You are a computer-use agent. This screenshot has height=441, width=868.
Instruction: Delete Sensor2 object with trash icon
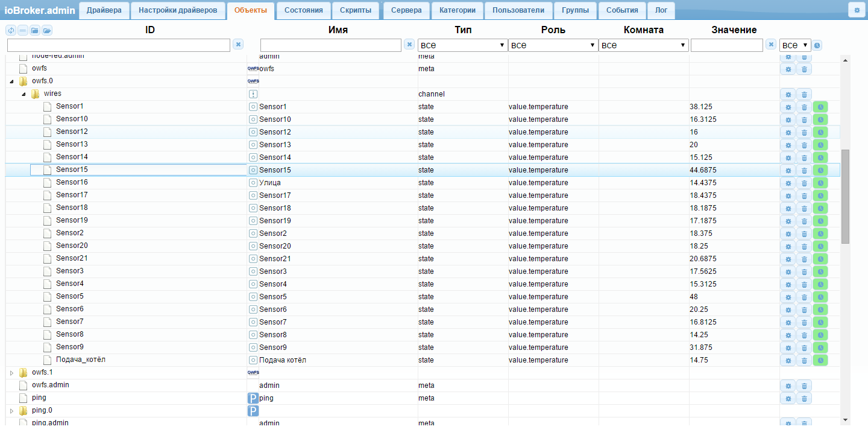point(804,233)
